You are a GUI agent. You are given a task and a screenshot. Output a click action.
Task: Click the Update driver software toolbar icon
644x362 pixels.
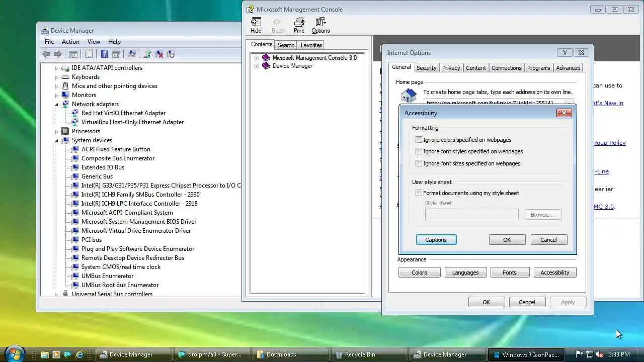pyautogui.click(x=147, y=54)
